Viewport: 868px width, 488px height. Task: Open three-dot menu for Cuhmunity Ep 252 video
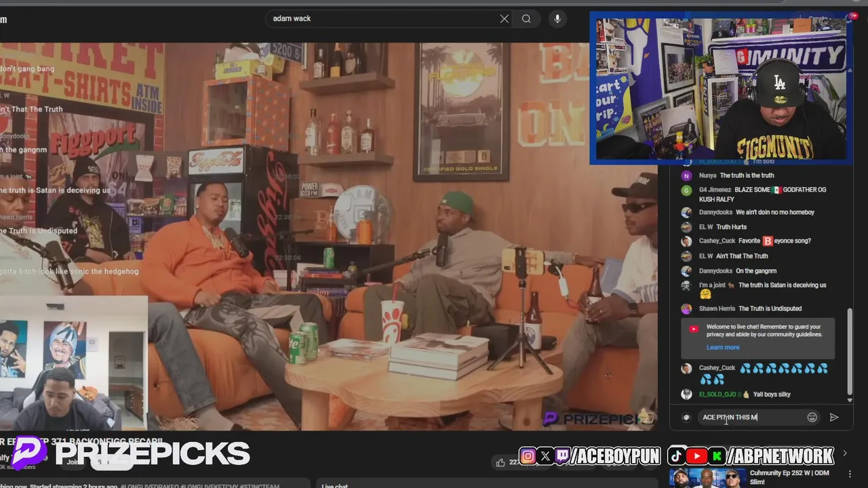(x=850, y=474)
